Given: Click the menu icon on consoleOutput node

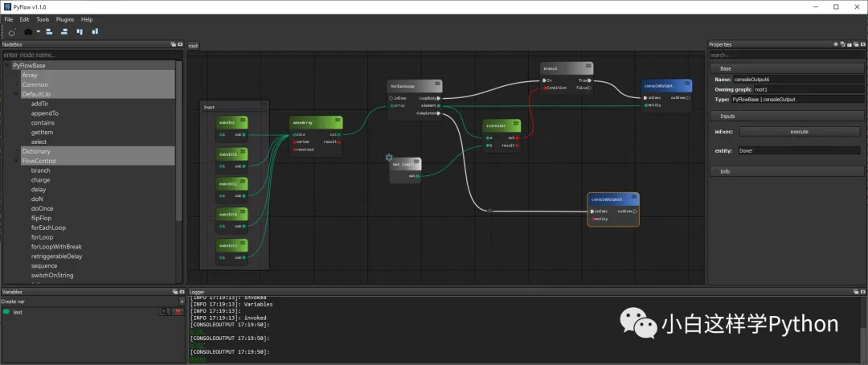Looking at the screenshot, I should click(x=687, y=84).
